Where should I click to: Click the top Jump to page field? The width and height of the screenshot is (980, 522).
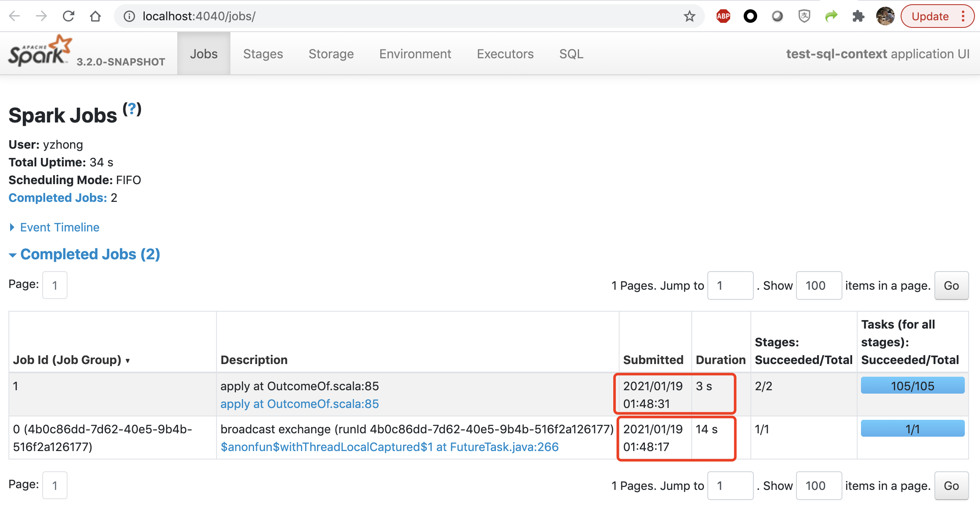730,285
